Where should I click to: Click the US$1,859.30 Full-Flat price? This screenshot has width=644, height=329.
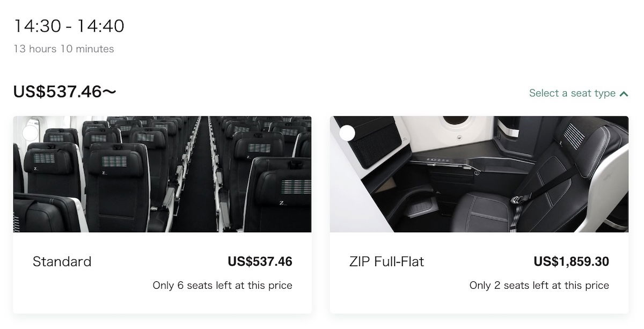pyautogui.click(x=571, y=262)
